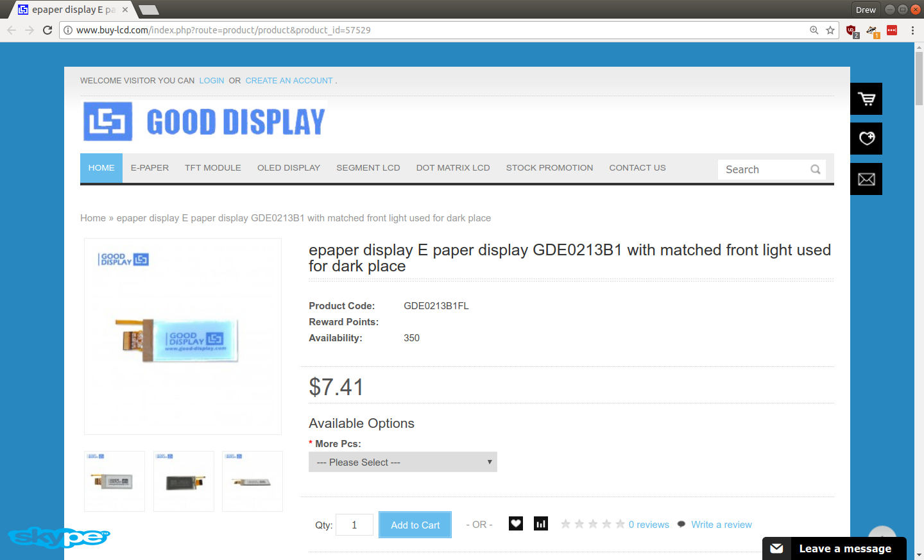Open the E-PAPER menu
Viewport: 924px width, 560px height.
click(150, 168)
